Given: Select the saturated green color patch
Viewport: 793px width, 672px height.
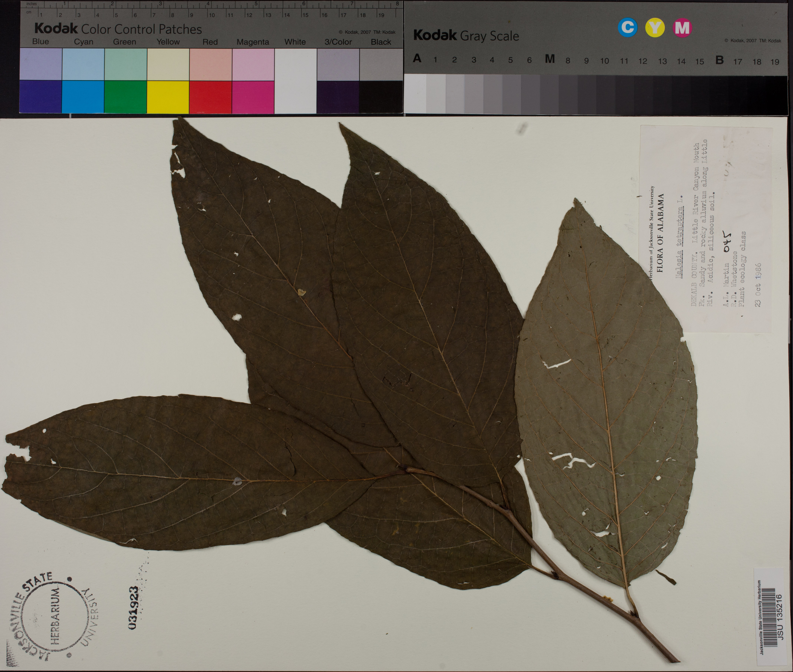Looking at the screenshot, I should point(126,97).
